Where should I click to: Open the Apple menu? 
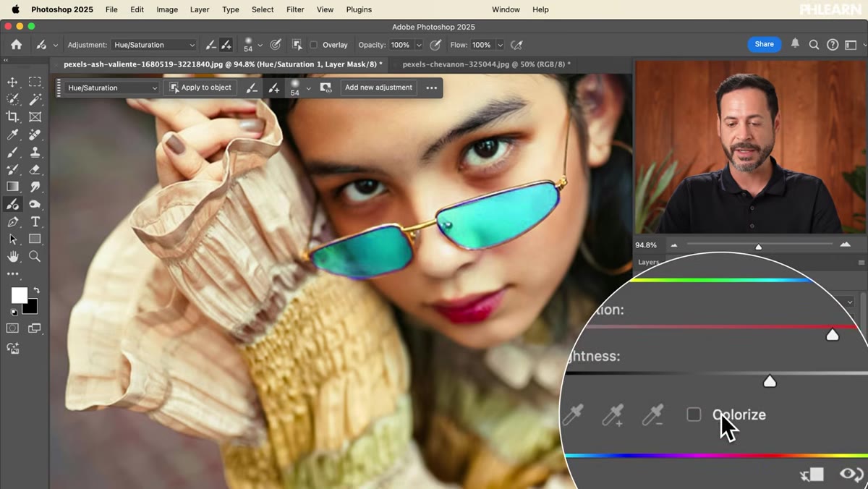pos(15,9)
